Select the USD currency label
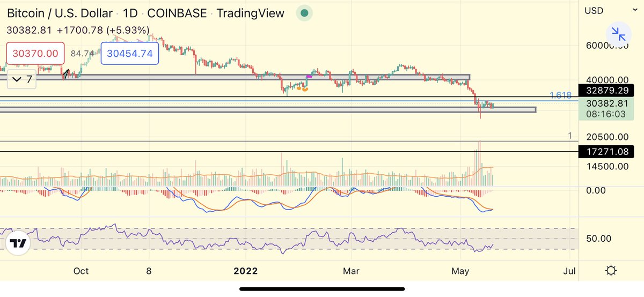Image resolution: width=644 pixels, height=297 pixels. click(x=594, y=10)
